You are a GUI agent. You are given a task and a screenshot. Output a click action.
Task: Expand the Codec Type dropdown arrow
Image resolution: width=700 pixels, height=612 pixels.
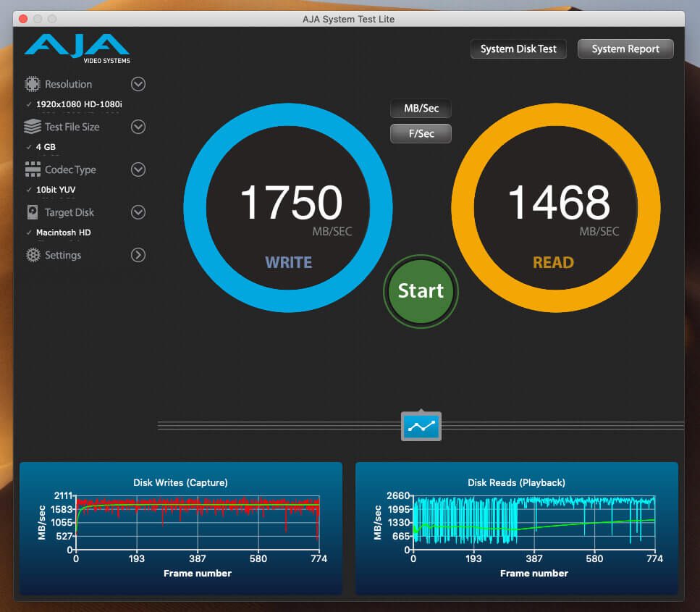click(x=138, y=169)
